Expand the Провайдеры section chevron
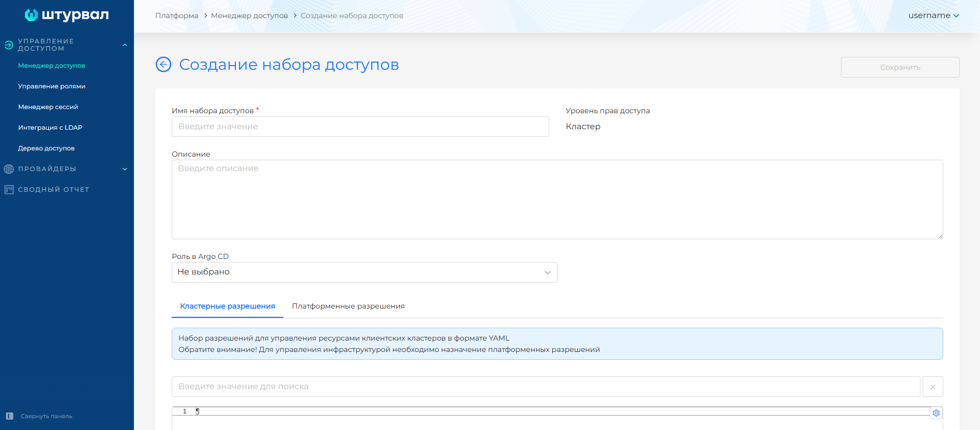 tap(125, 169)
